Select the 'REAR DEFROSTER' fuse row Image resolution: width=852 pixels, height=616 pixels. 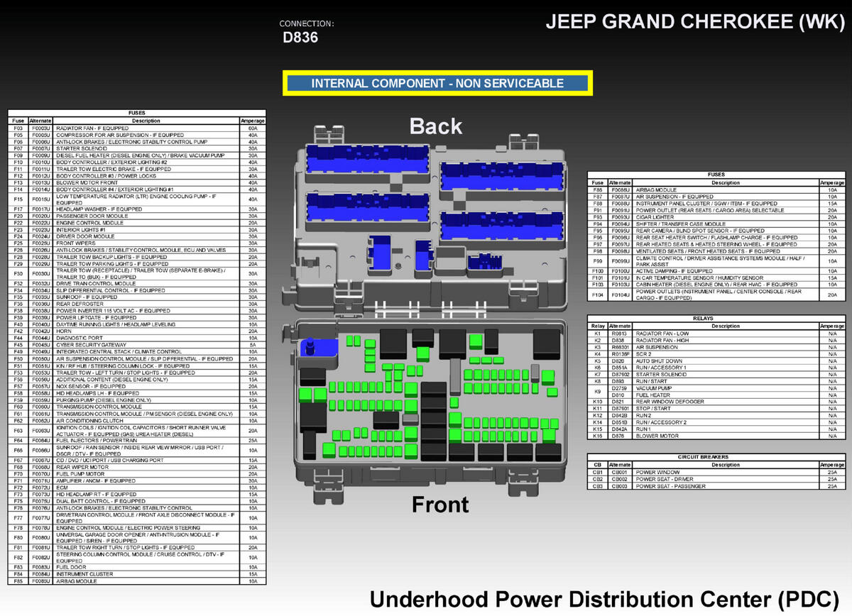point(137,304)
